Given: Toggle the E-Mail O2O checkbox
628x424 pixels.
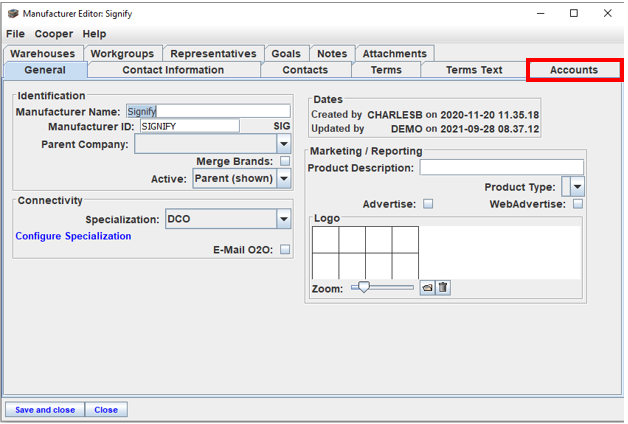Looking at the screenshot, I should (x=285, y=249).
